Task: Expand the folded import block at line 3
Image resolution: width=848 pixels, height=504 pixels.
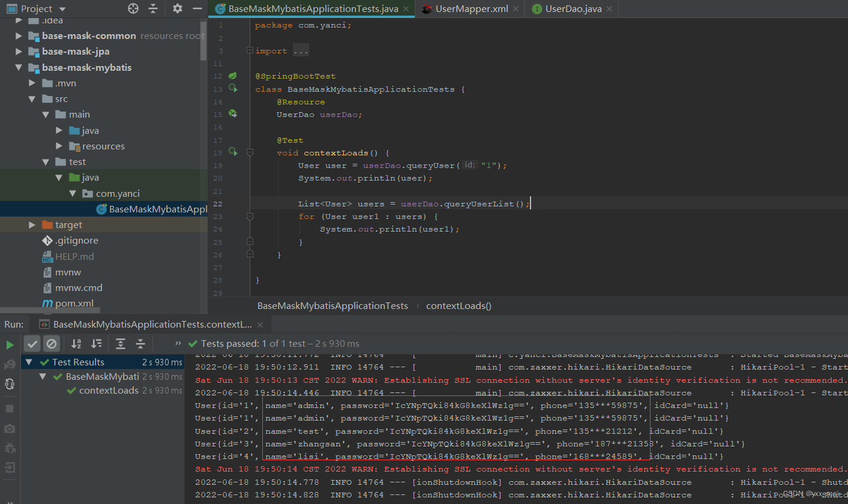Action: (250, 51)
